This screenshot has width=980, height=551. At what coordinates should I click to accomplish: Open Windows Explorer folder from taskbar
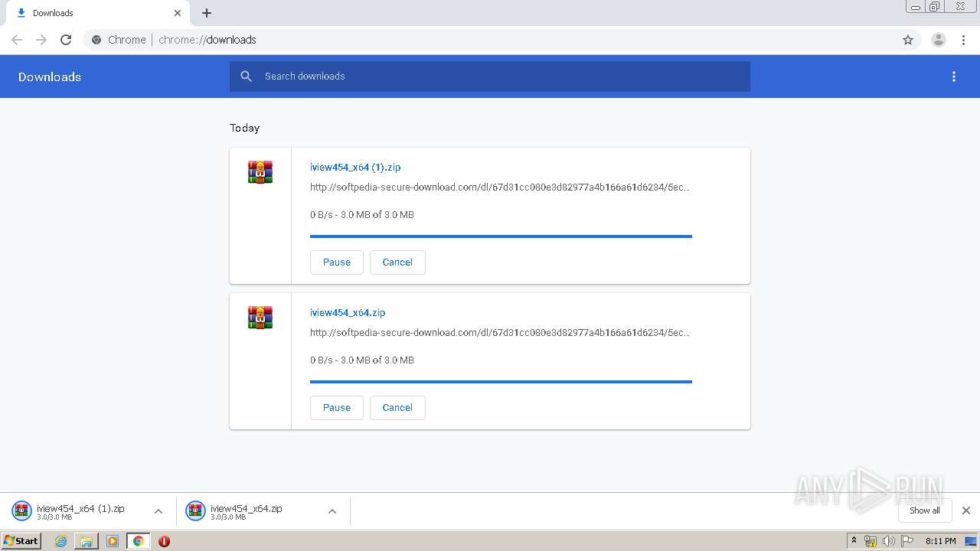[87, 541]
